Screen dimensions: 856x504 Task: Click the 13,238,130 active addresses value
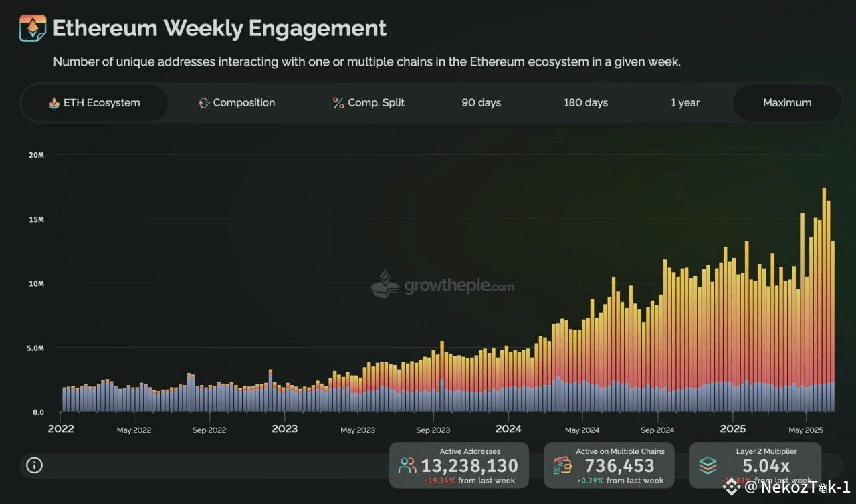(x=469, y=466)
